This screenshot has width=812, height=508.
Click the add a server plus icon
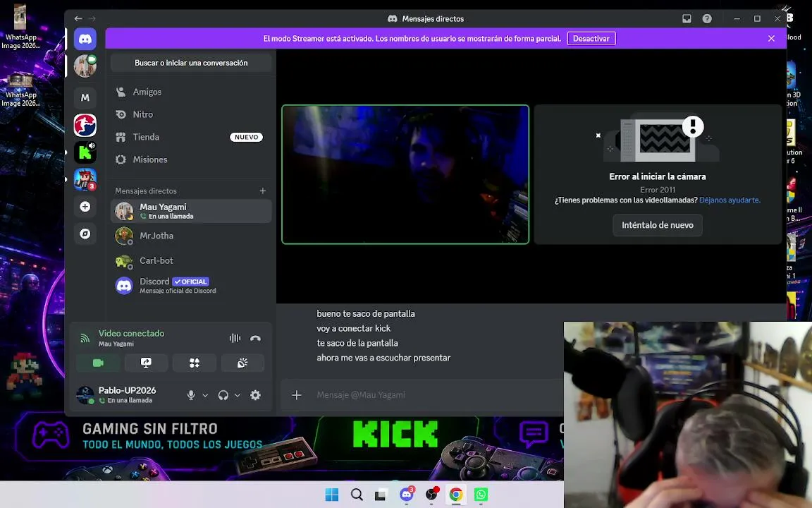tap(85, 207)
